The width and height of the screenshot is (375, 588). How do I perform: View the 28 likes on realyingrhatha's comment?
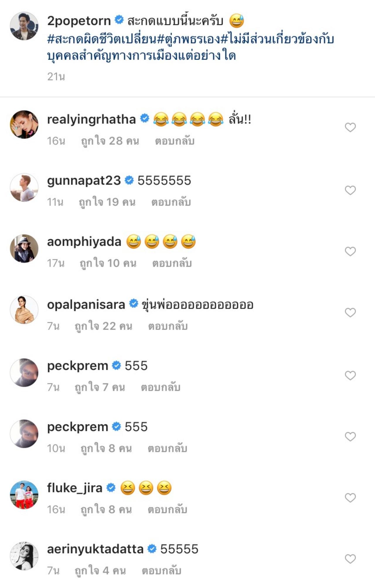pyautogui.click(x=110, y=141)
